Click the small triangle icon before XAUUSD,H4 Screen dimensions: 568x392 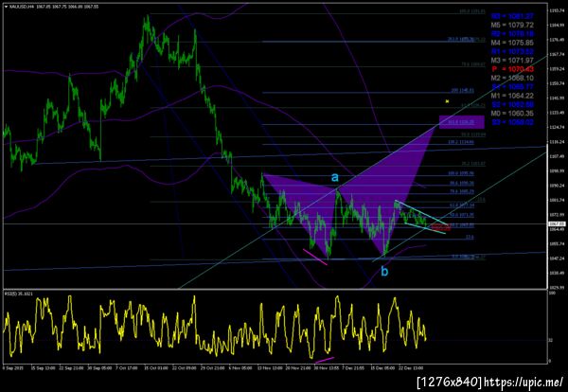tap(6, 7)
